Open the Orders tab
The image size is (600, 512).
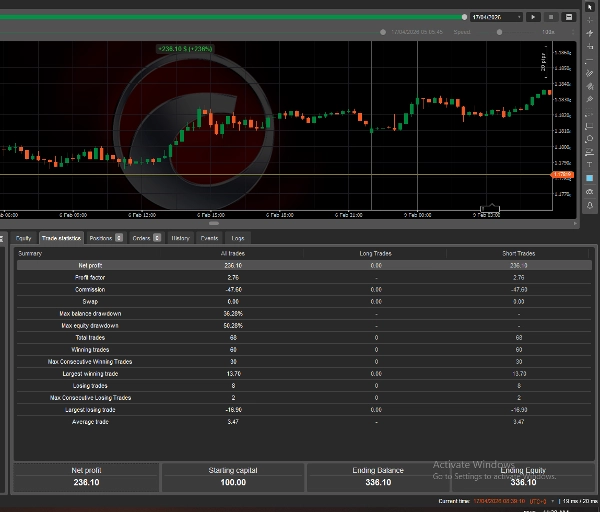click(146, 238)
